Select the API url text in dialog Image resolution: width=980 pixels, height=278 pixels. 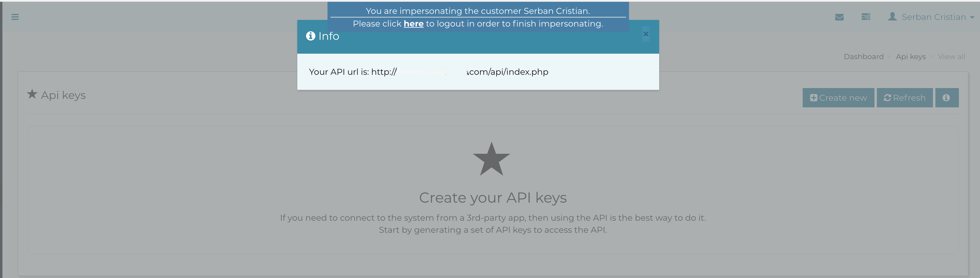[x=428, y=72]
